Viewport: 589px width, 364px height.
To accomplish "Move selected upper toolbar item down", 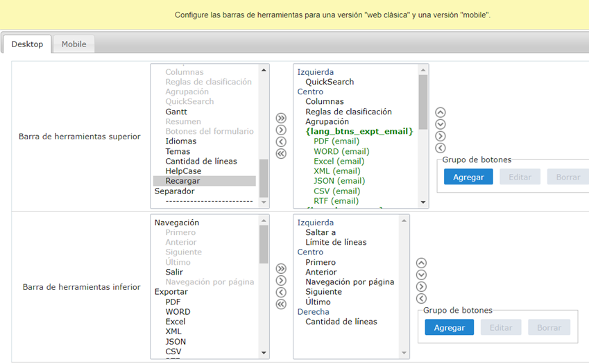I will [x=440, y=124].
